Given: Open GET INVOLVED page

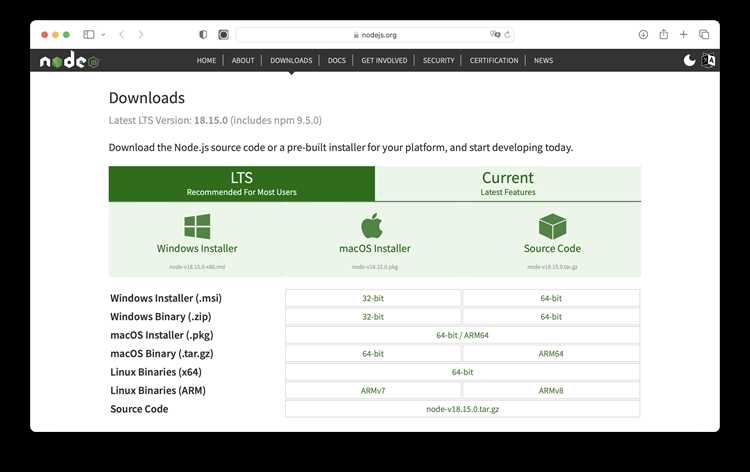Looking at the screenshot, I should tap(384, 61).
